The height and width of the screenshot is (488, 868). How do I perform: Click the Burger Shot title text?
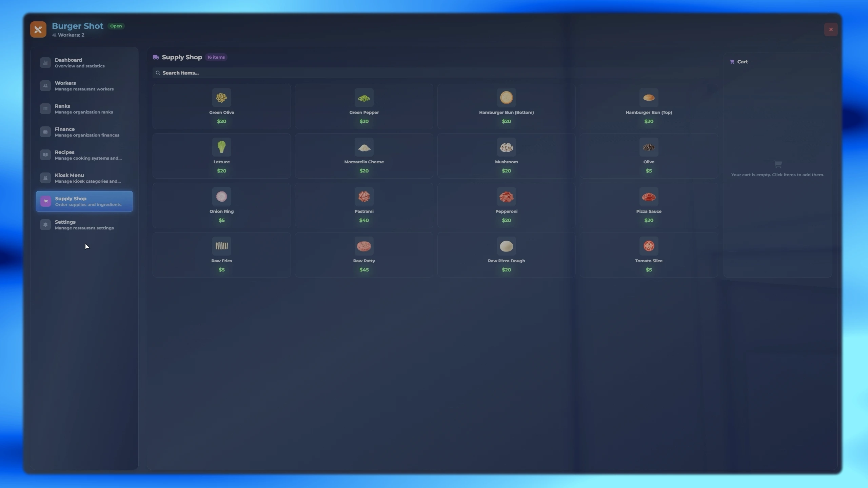(x=77, y=26)
